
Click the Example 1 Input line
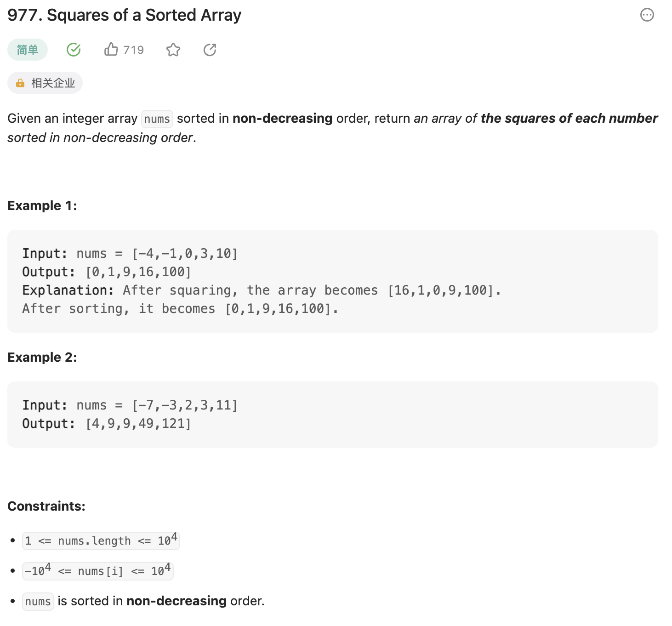pos(130,254)
